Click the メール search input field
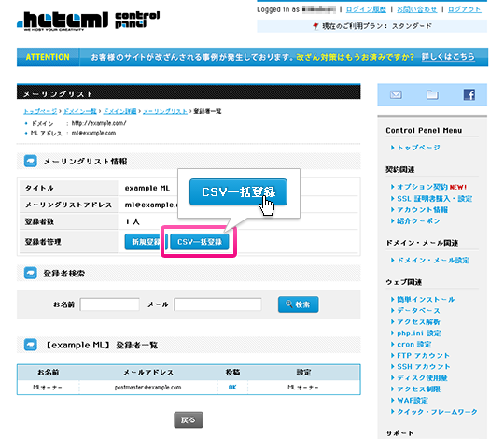The height and width of the screenshot is (439, 504). click(217, 304)
